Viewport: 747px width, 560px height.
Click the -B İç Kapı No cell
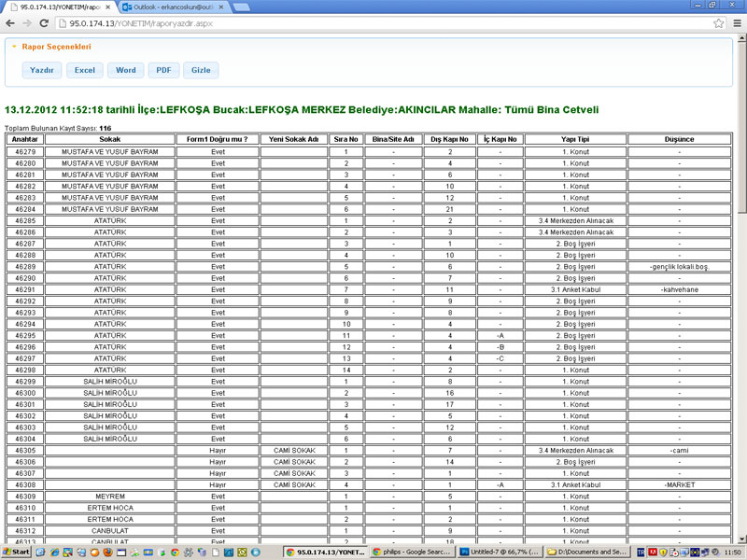coord(500,347)
